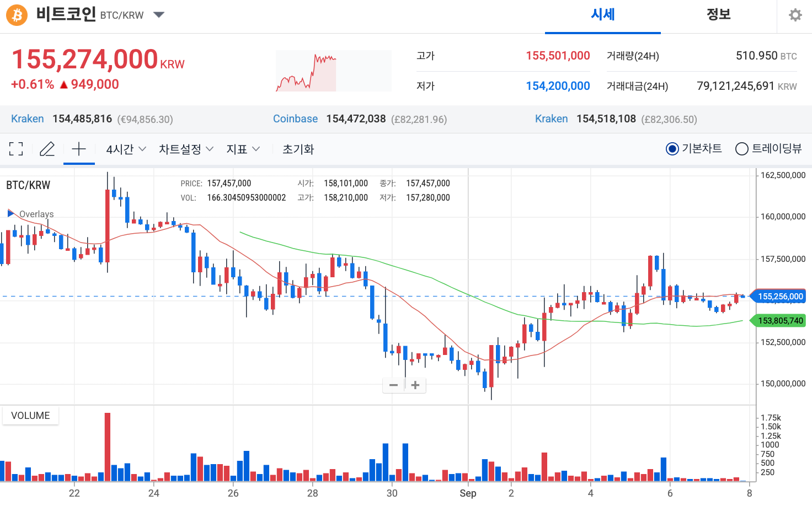Zoom out the chart with minus button
812x506 pixels.
393,385
